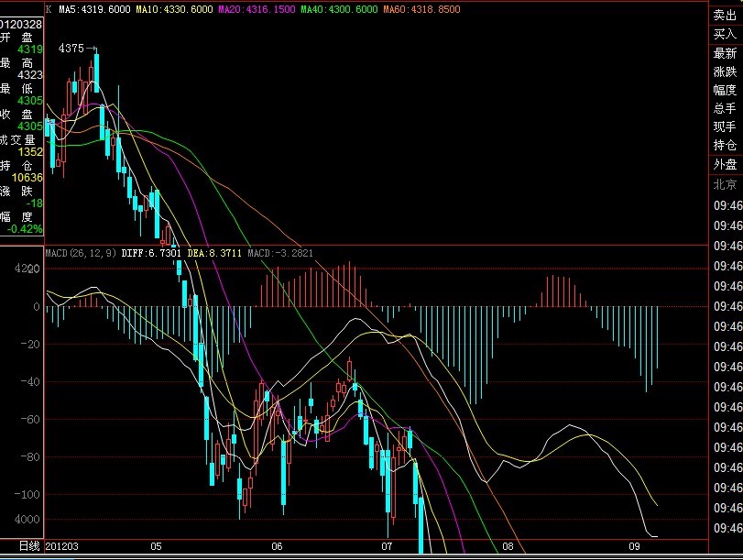The height and width of the screenshot is (560, 743).
Task: Click the 4375 high price marker
Action: tap(71, 48)
